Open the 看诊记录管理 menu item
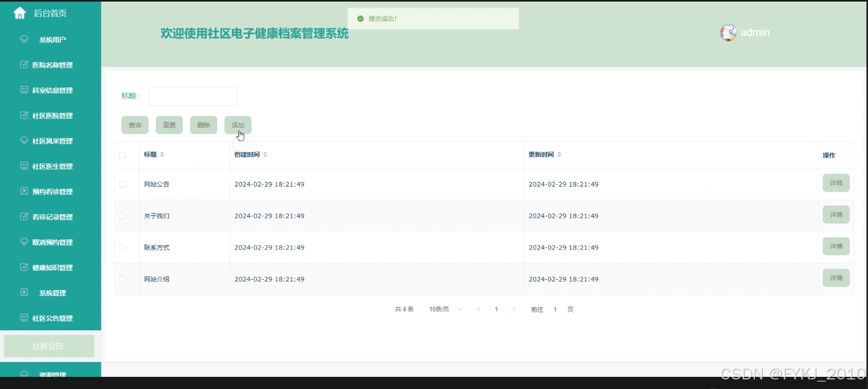 click(51, 217)
